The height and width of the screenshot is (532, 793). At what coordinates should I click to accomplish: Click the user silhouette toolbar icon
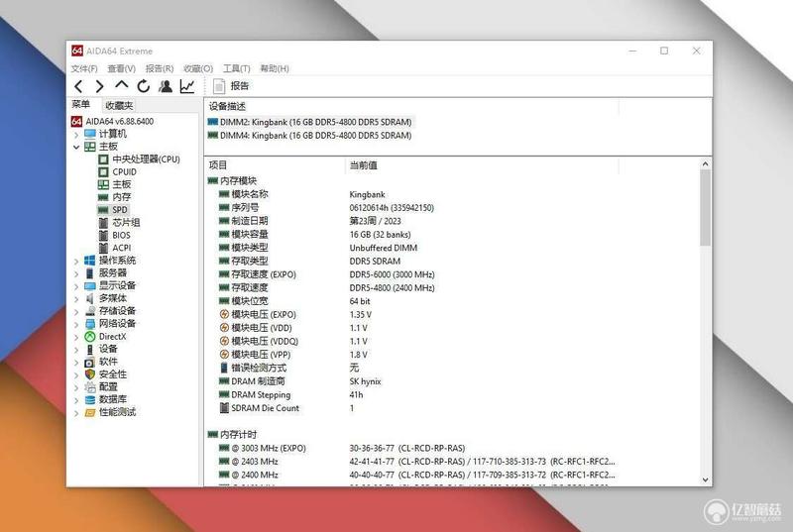166,86
